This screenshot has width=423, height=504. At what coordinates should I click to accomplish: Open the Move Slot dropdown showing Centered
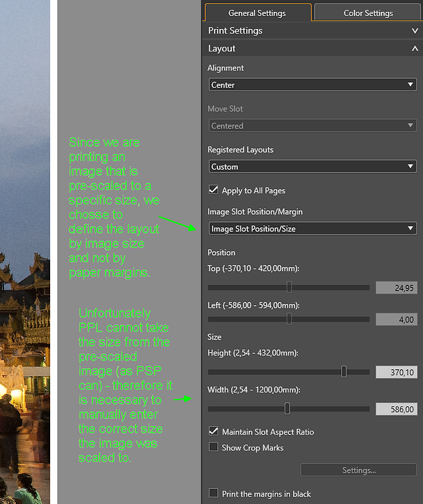point(313,126)
